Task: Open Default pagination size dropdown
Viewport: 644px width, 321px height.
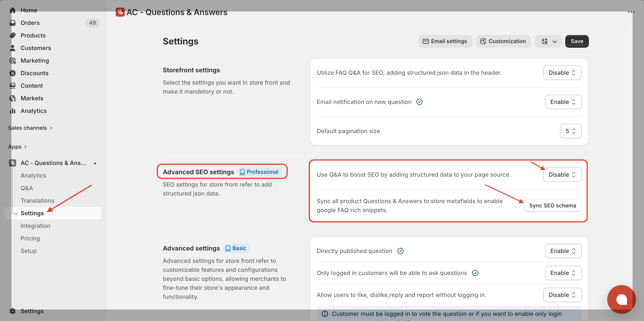Action: point(570,131)
